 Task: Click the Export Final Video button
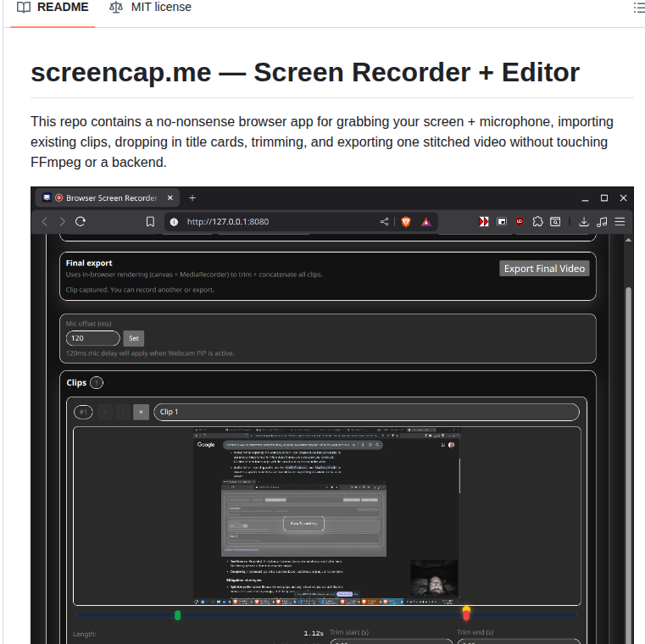coord(544,269)
